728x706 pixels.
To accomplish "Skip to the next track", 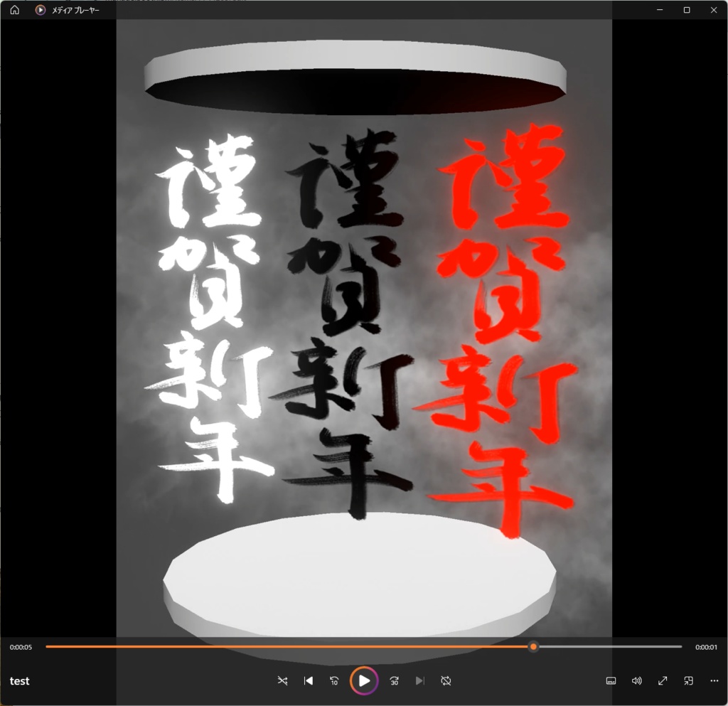I will (420, 680).
